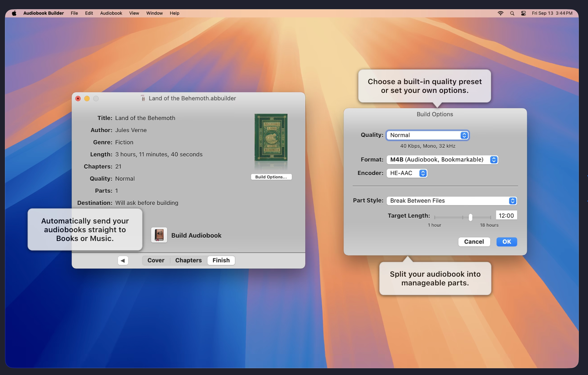
Task: Open the Encoder HE-AAC dropdown
Action: tap(406, 173)
